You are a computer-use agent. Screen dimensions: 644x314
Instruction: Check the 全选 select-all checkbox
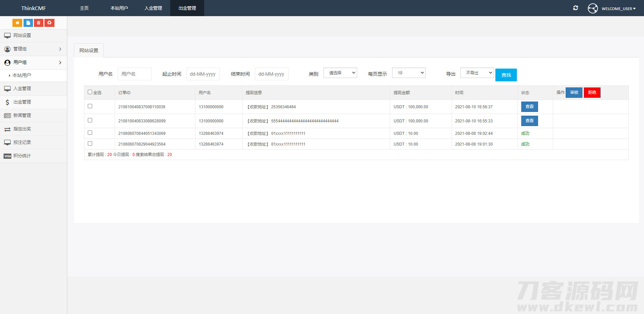point(90,91)
